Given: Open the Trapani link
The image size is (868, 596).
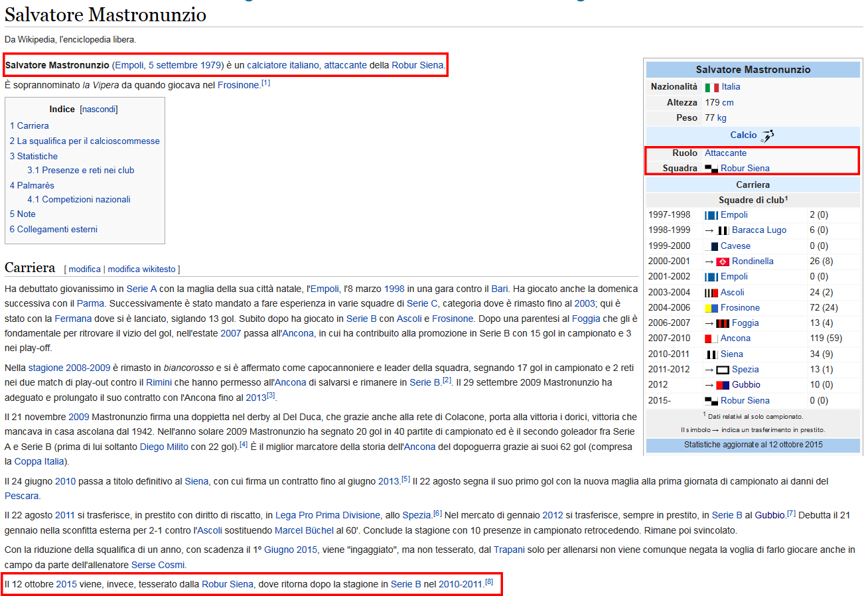Looking at the screenshot, I should pos(509,550).
